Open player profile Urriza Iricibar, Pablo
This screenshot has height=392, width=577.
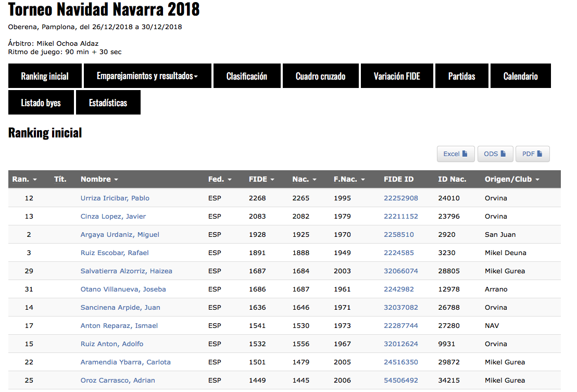point(115,198)
